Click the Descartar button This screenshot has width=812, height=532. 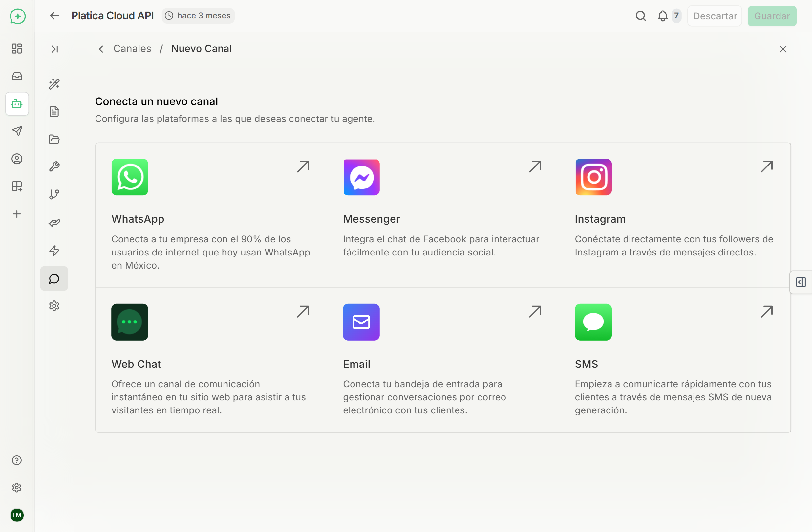(x=715, y=16)
